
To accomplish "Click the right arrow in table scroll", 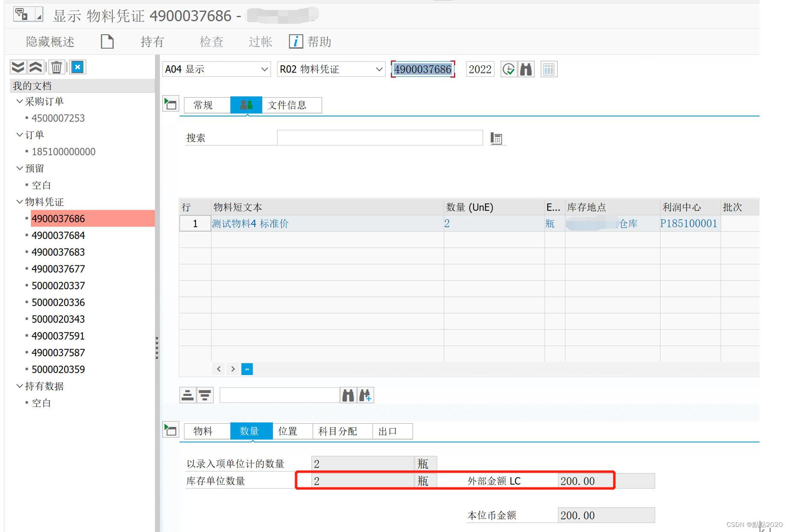I will [x=233, y=369].
